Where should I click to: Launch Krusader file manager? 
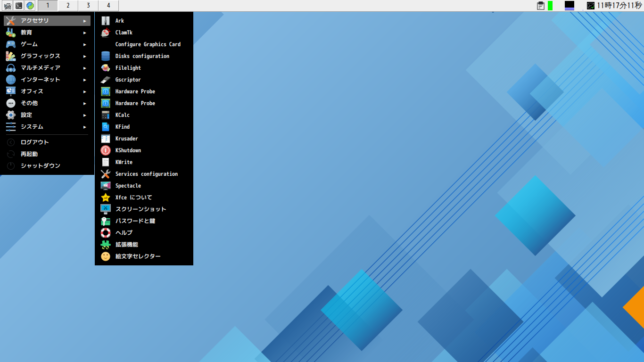click(x=144, y=139)
